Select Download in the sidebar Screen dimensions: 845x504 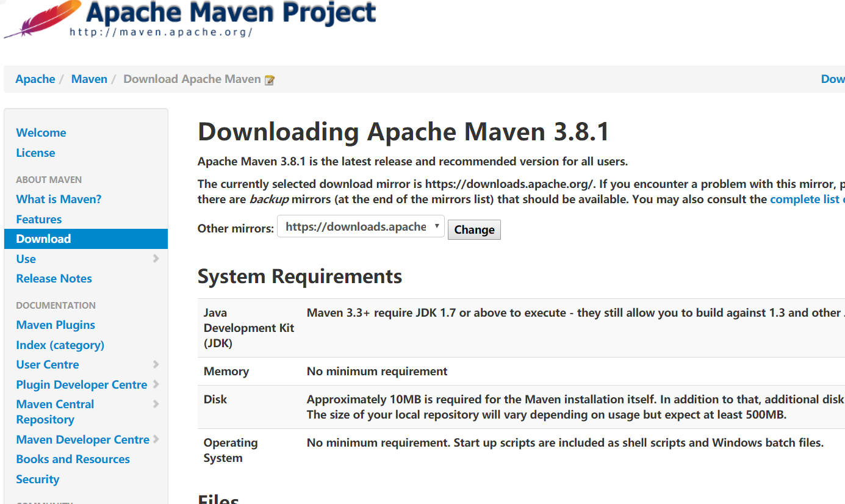(x=43, y=239)
